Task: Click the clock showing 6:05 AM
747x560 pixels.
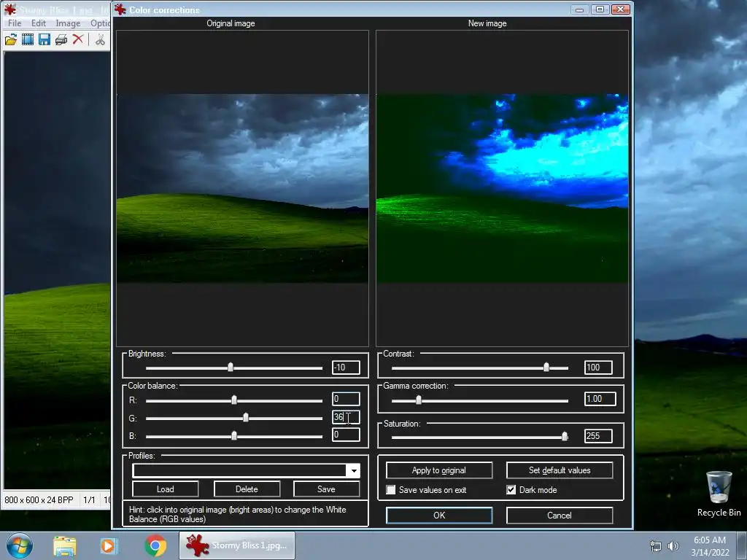Action: 710,540
